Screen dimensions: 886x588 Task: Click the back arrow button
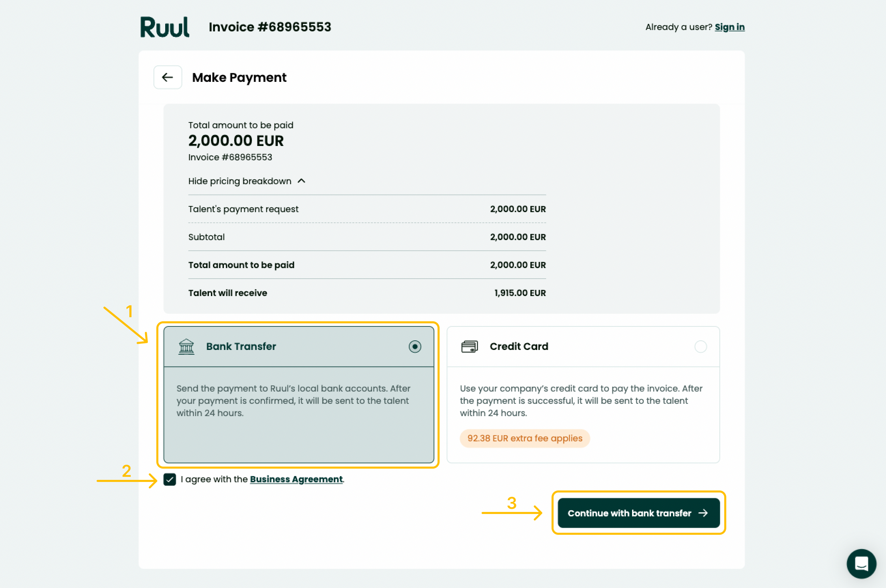point(168,77)
